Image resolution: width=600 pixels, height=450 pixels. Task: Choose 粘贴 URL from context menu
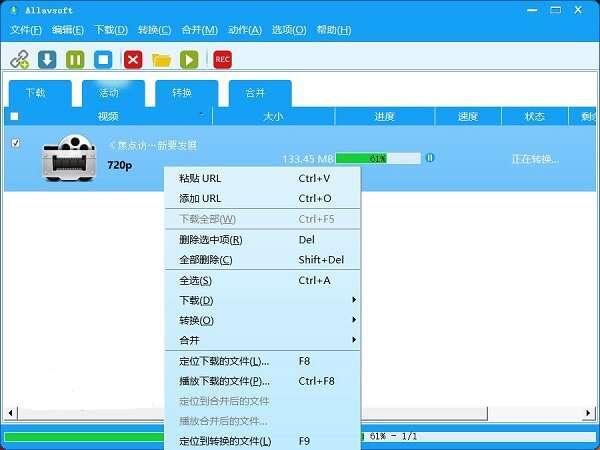tap(262, 178)
